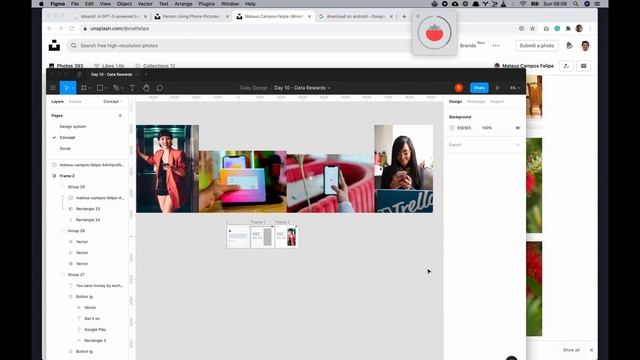Open the Figma main hamburger menu
This screenshot has width=640, height=360.
[53, 88]
